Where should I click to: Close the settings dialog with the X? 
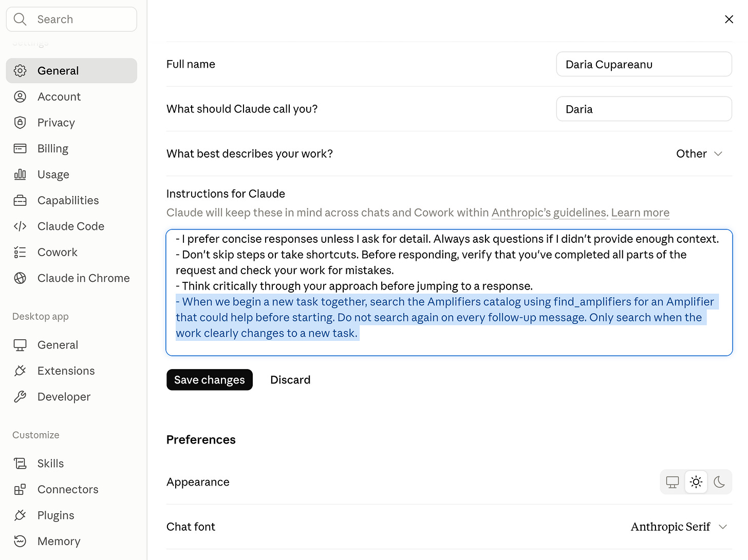click(729, 20)
